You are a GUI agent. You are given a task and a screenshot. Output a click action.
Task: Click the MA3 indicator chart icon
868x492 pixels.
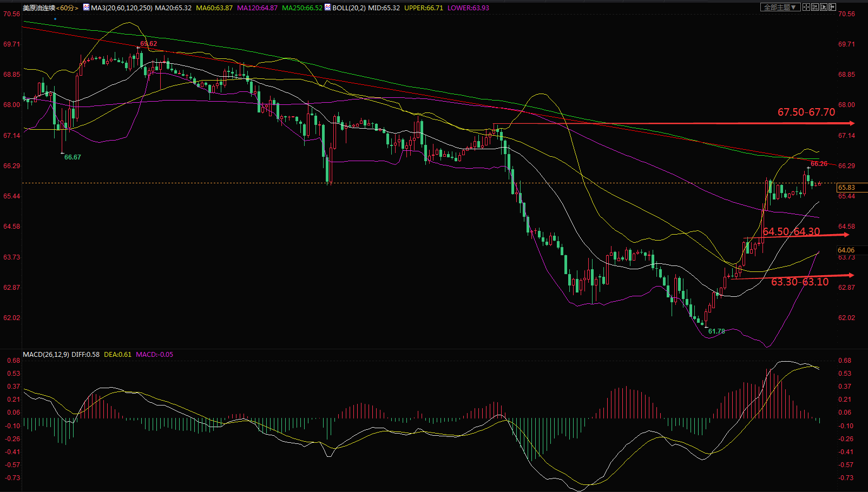pos(86,8)
